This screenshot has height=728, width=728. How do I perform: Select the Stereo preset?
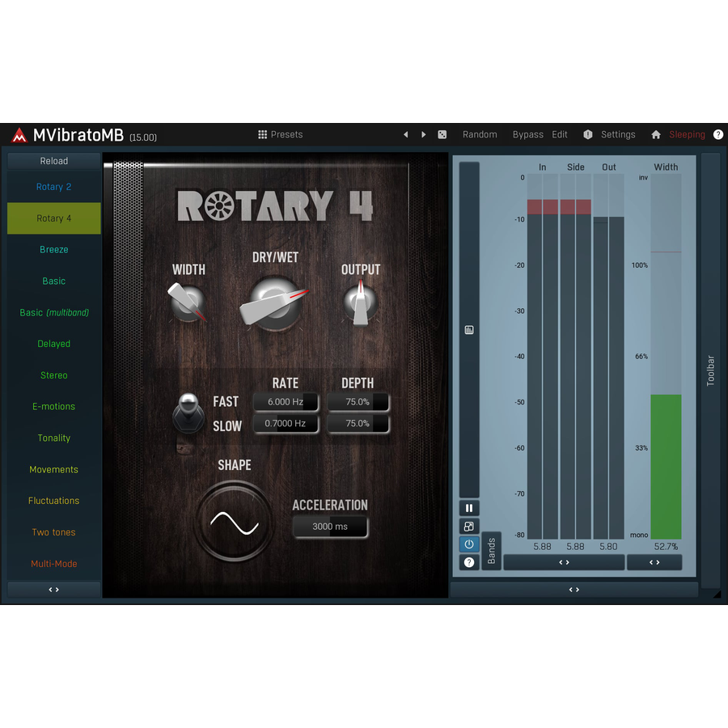[x=54, y=375]
